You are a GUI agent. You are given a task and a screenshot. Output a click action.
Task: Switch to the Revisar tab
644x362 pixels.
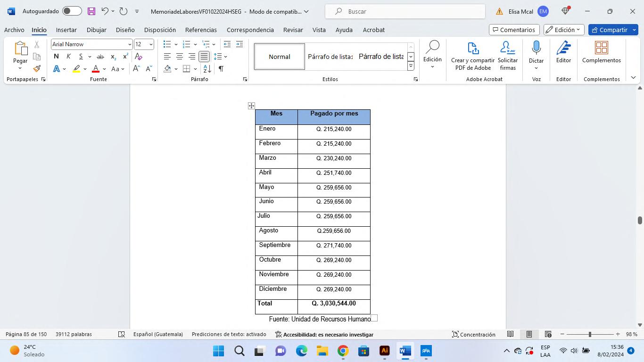(293, 30)
